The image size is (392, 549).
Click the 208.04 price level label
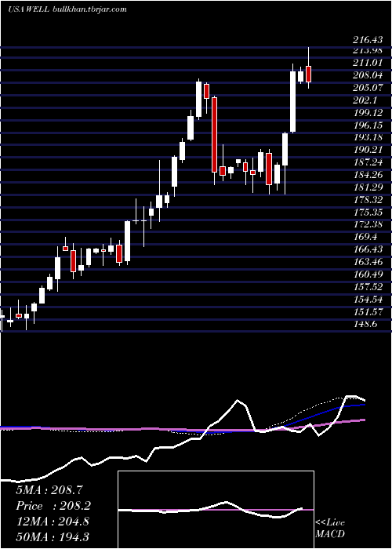[367, 75]
